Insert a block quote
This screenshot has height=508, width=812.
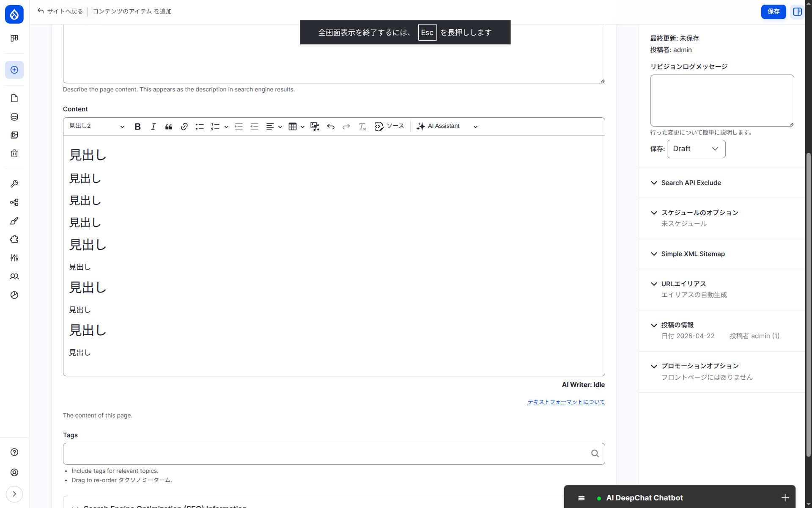click(169, 127)
